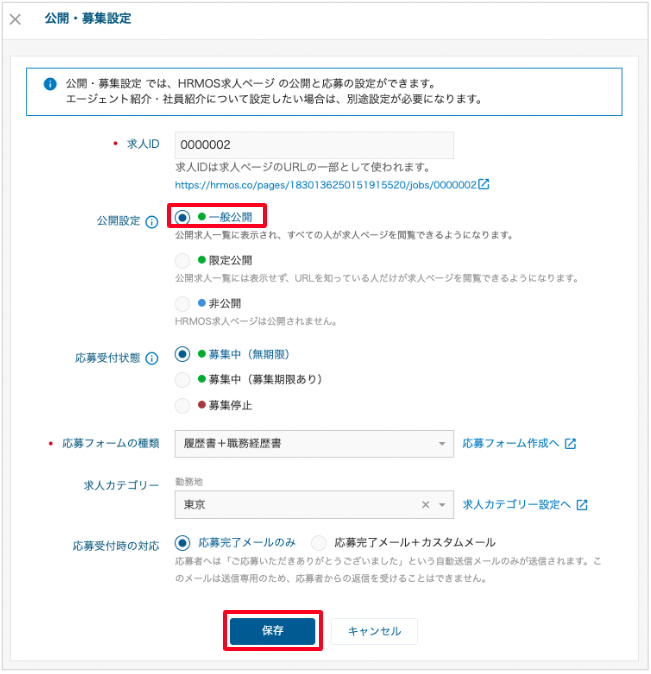The image size is (651, 674).
Task: Select 応募完了メールのみ radio option
Action: [x=182, y=543]
